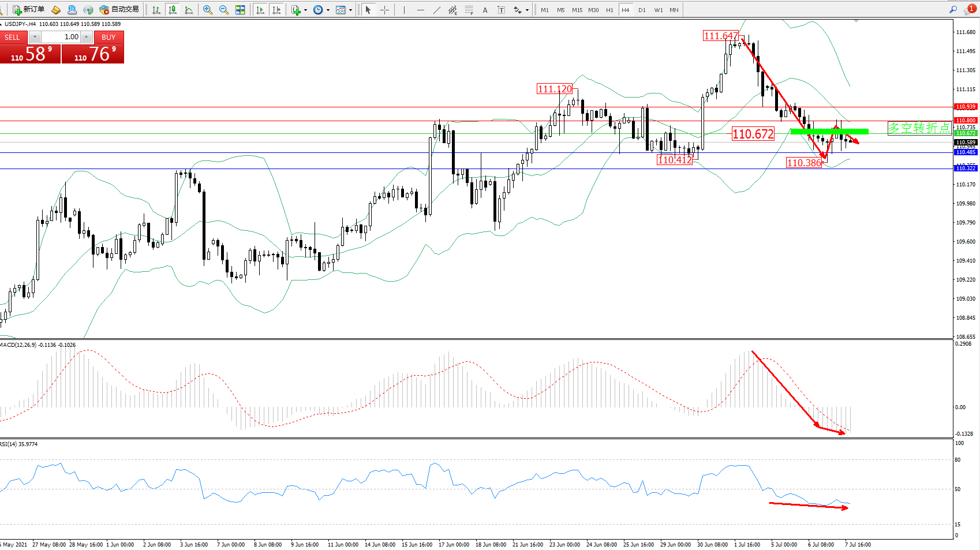Switch chart to candlestick mode
This screenshot has height=550, width=980.
click(172, 10)
